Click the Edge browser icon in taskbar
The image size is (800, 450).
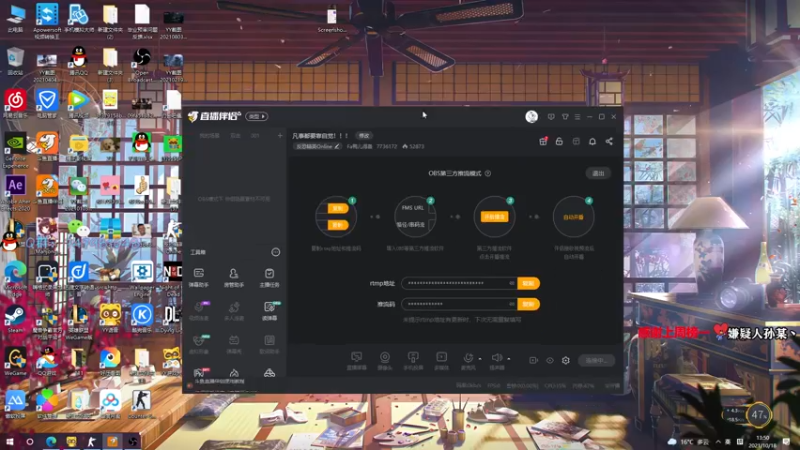coord(51,441)
